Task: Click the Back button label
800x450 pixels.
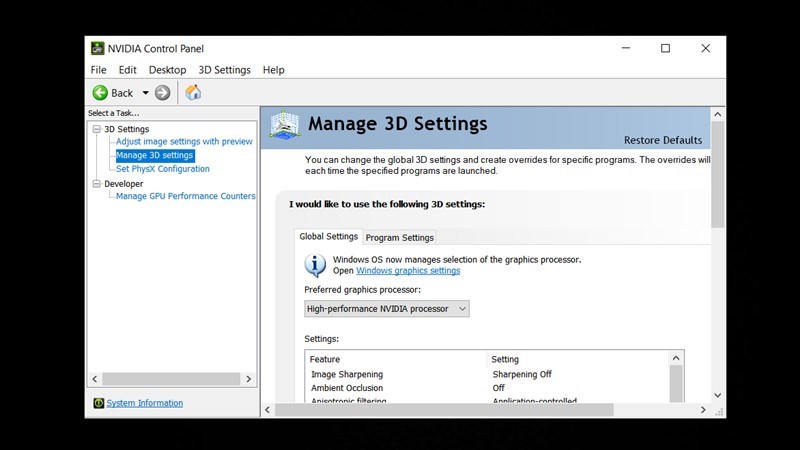Action: 122,93
